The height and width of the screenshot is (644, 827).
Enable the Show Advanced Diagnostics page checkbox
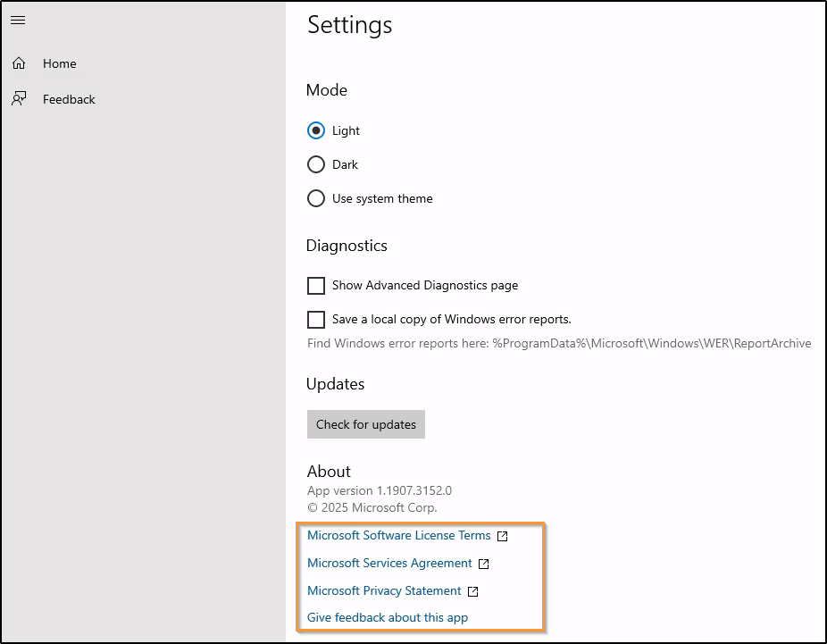[x=316, y=286]
